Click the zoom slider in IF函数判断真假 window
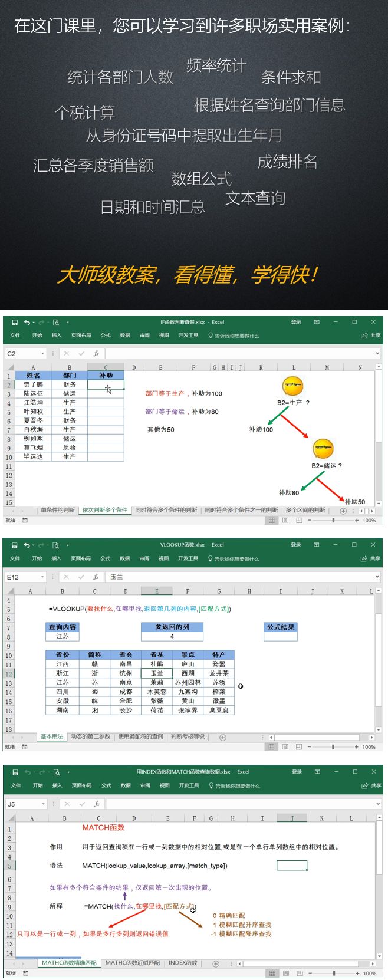Viewport: 388px width, 980px height. coord(333,520)
